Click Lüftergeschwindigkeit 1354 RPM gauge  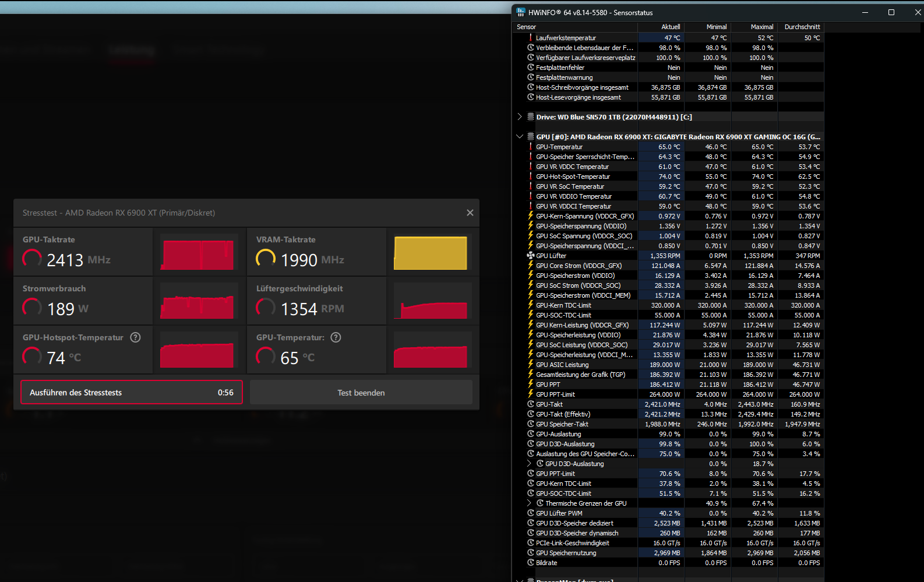point(266,307)
